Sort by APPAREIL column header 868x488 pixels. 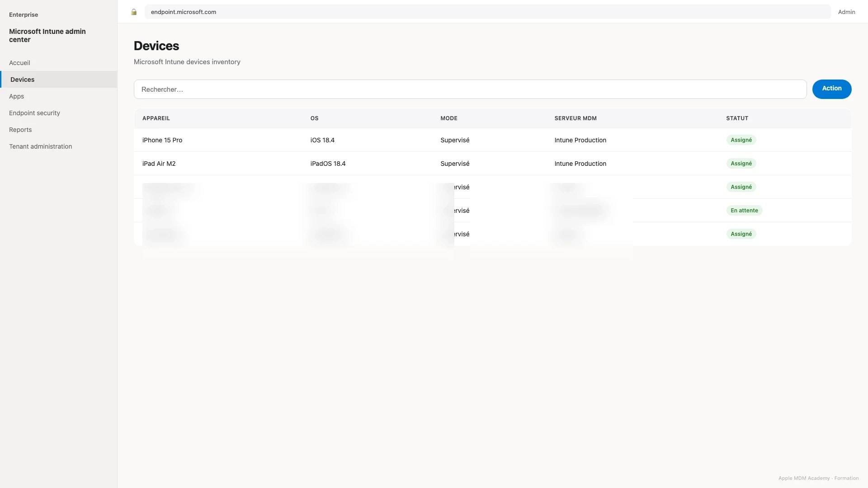(156, 118)
